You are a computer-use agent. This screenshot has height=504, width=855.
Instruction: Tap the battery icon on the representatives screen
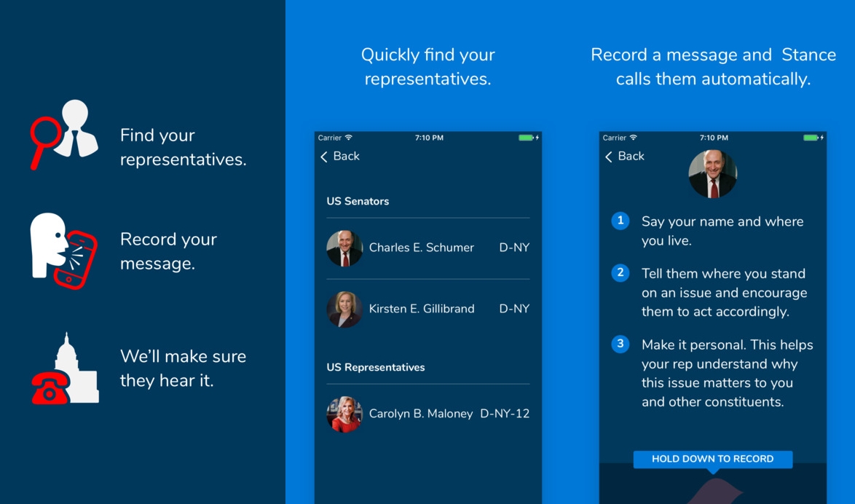pyautogui.click(x=527, y=138)
